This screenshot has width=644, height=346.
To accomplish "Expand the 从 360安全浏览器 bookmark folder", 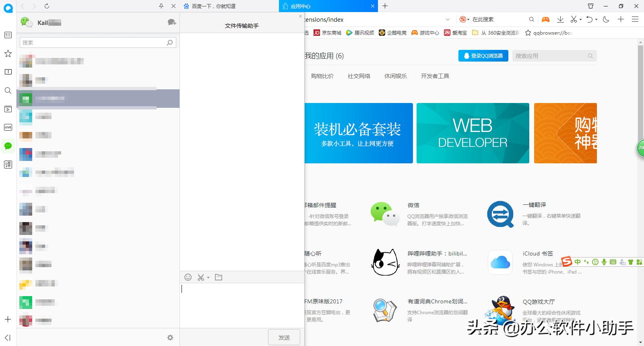I will [495, 33].
